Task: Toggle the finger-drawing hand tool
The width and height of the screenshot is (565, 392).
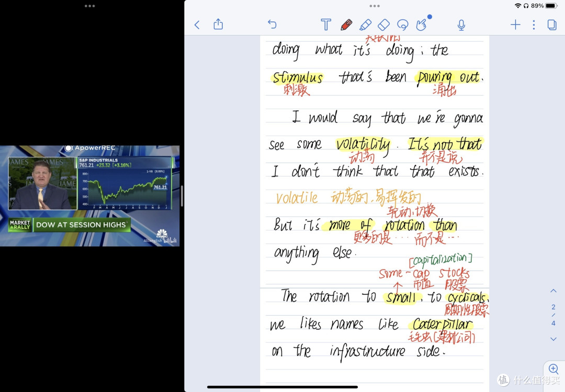Action: coord(422,25)
